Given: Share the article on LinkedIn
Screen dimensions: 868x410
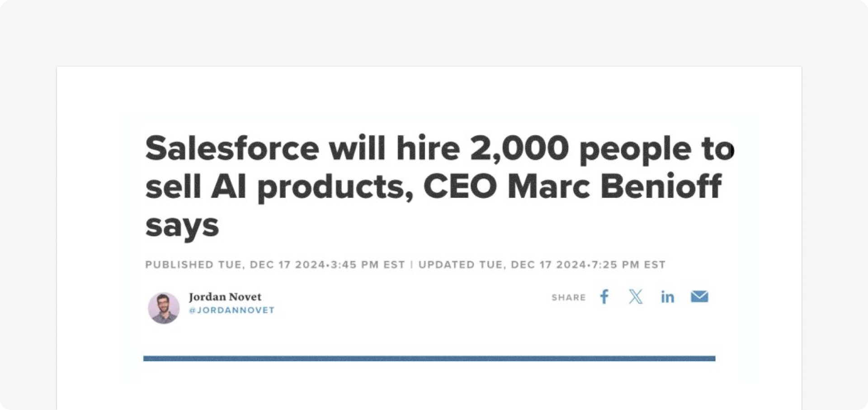Looking at the screenshot, I should point(667,297).
